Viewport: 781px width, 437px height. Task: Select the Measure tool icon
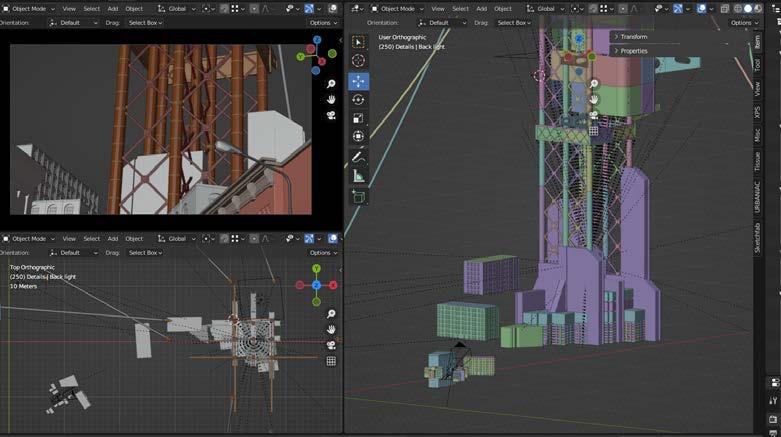pyautogui.click(x=358, y=176)
